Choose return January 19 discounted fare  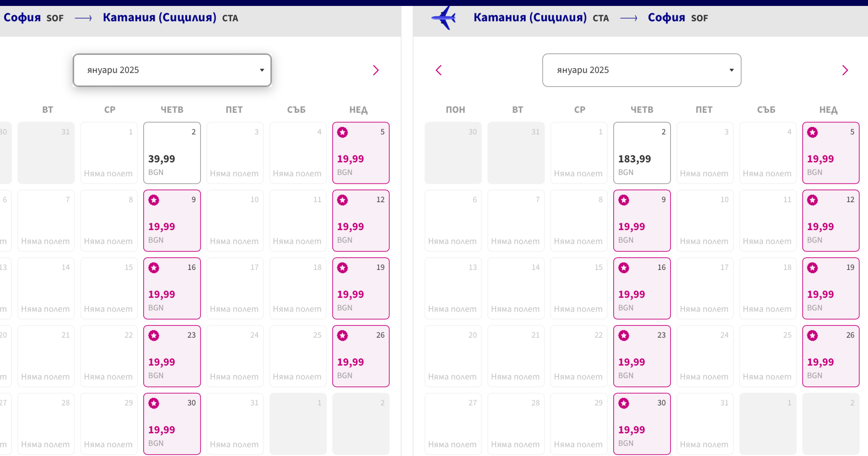point(831,289)
